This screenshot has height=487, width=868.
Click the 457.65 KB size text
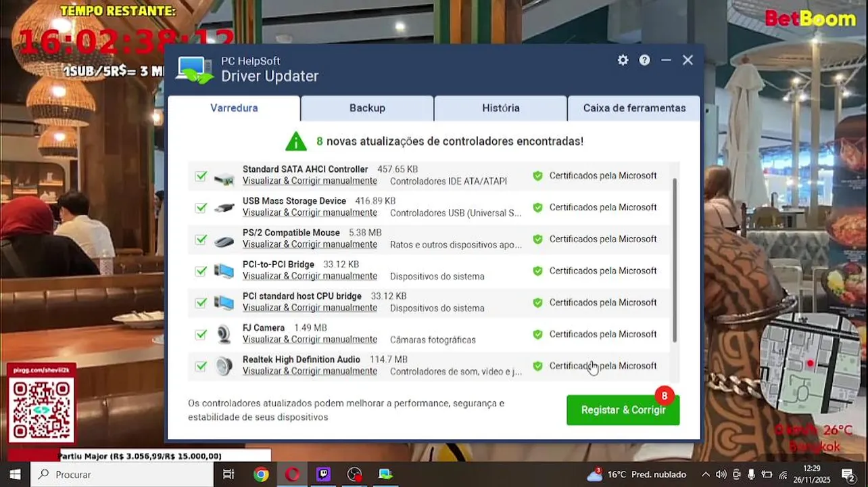coord(397,169)
